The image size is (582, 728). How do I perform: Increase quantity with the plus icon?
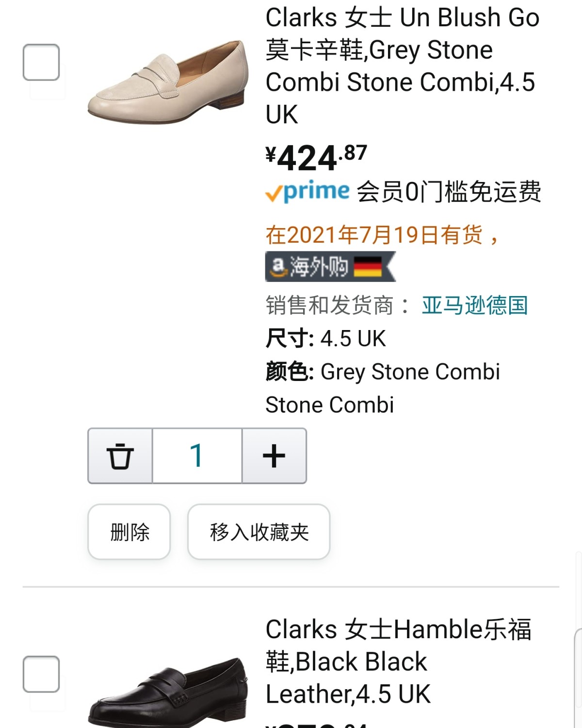(274, 456)
